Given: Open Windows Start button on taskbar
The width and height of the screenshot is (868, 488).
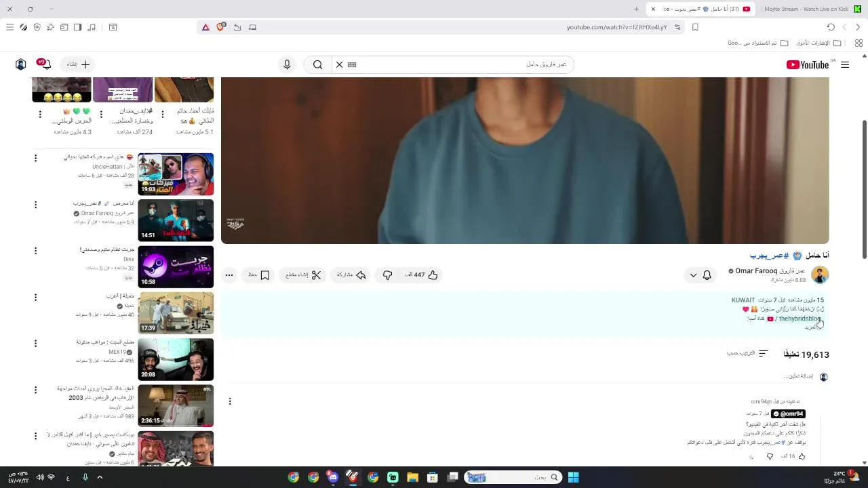Looking at the screenshot, I should (573, 477).
